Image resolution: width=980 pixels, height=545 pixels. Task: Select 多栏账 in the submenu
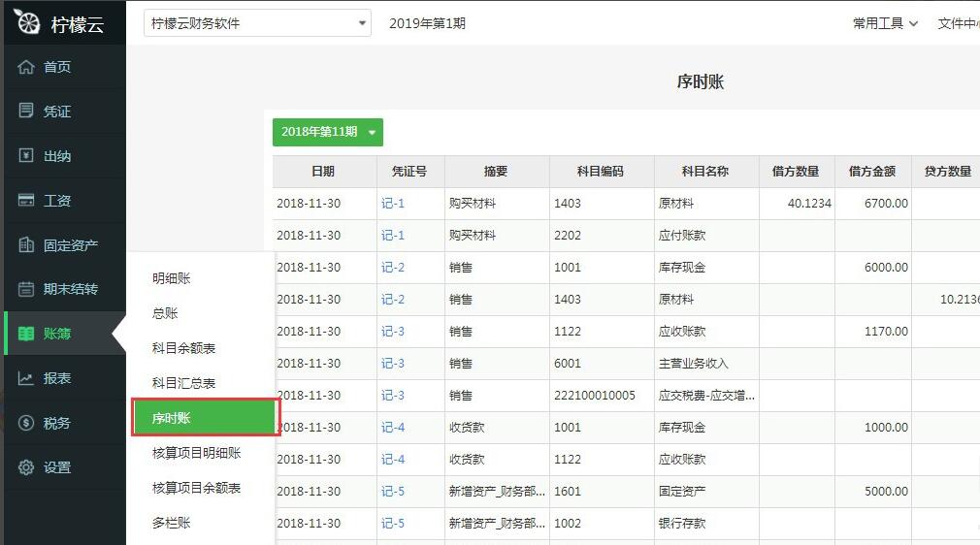tap(171, 523)
